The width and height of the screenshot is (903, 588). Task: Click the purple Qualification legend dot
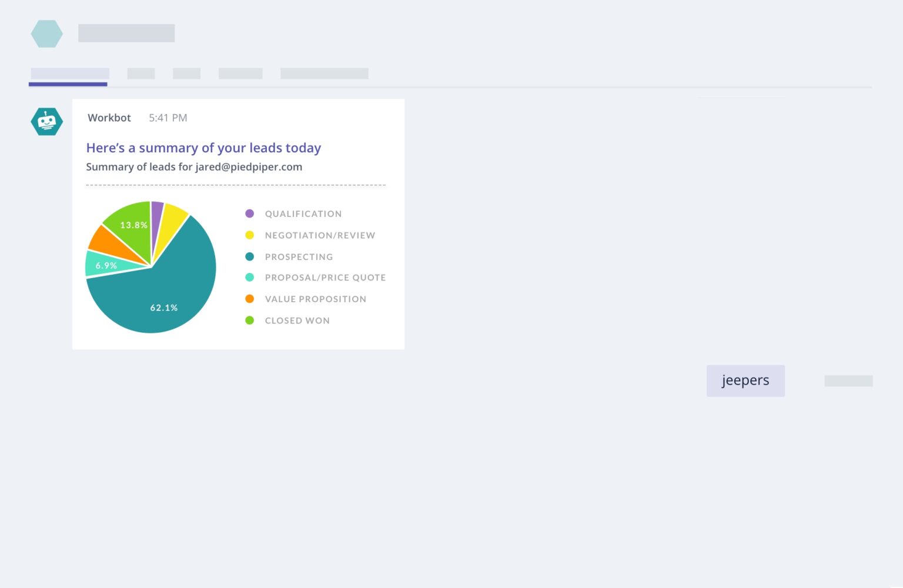coord(250,213)
